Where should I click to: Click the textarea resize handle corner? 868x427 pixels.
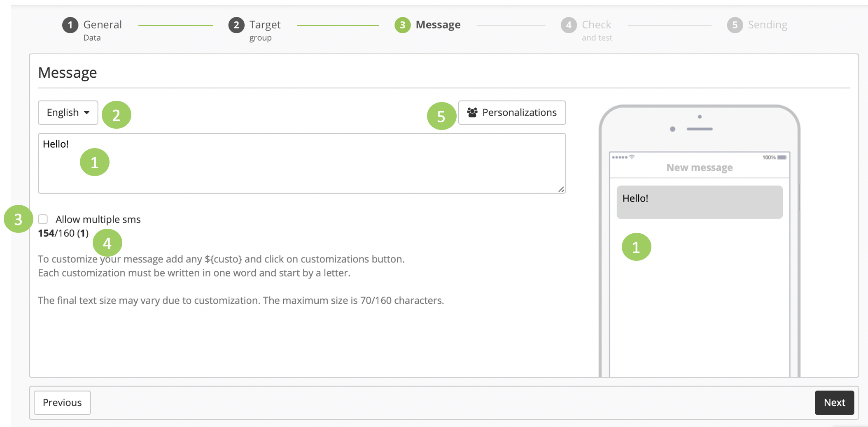(561, 189)
